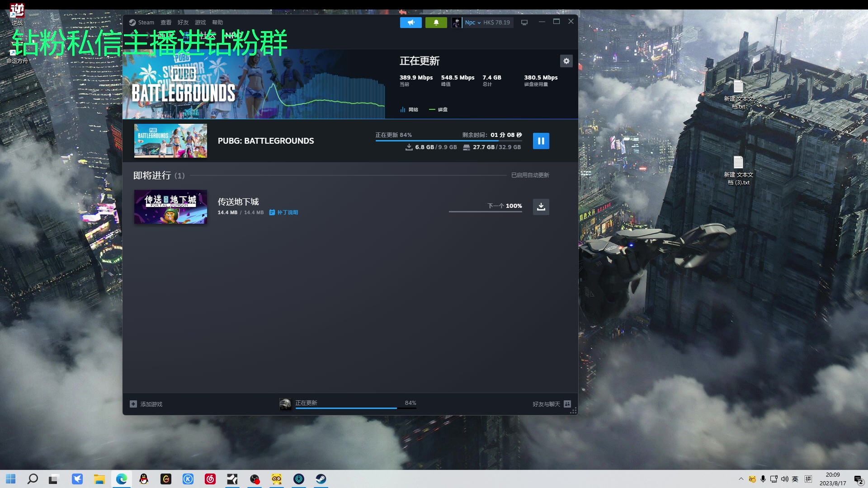The image size is (868, 488).
Task: Click the profile avatar in the Steam title bar
Action: pyautogui.click(x=457, y=23)
